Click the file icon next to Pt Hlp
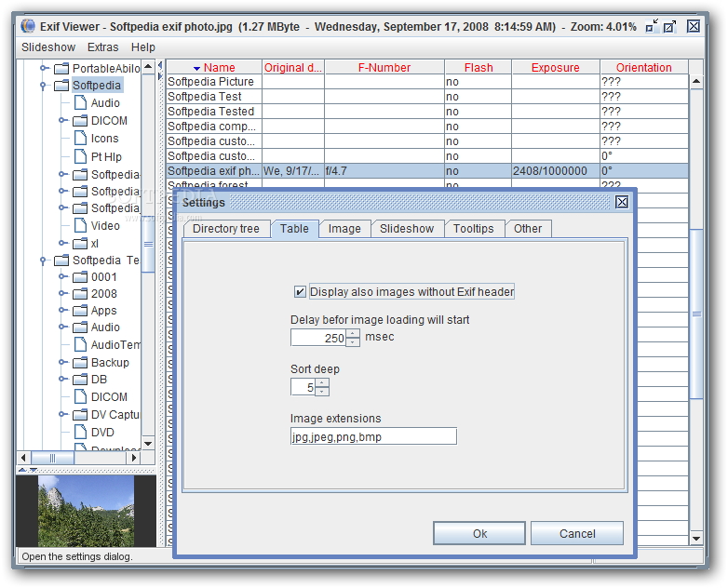The image size is (728, 588). click(x=80, y=156)
